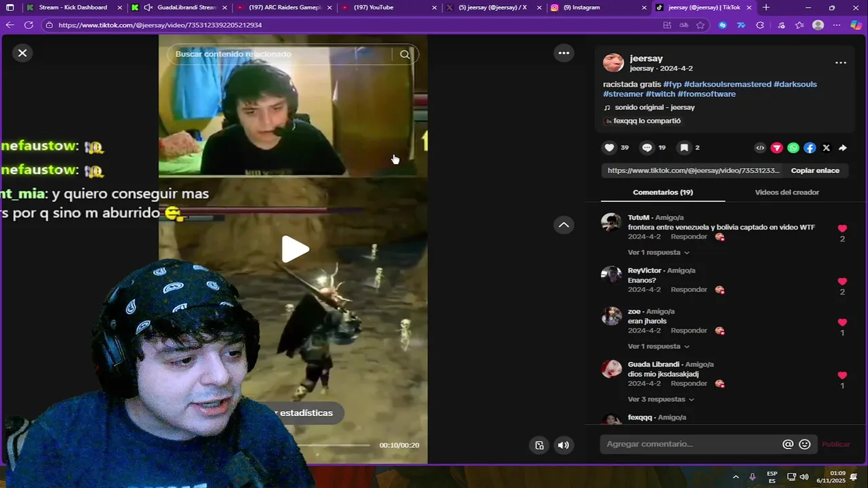
Task: Open the Shazam browser extension
Action: (722, 25)
